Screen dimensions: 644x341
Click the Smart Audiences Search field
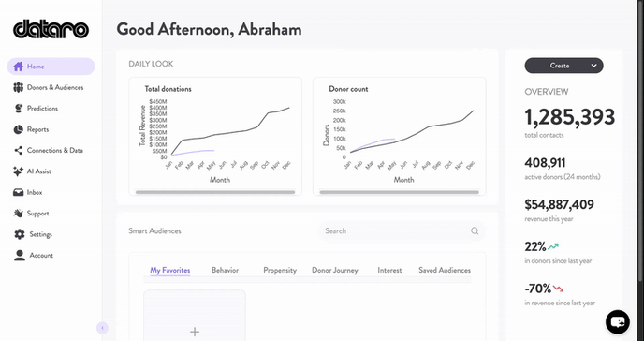click(402, 230)
